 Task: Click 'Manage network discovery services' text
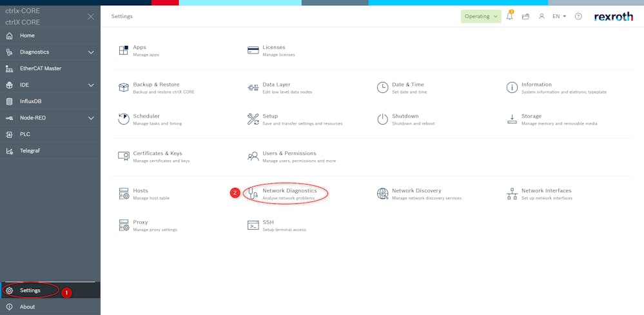[427, 198]
